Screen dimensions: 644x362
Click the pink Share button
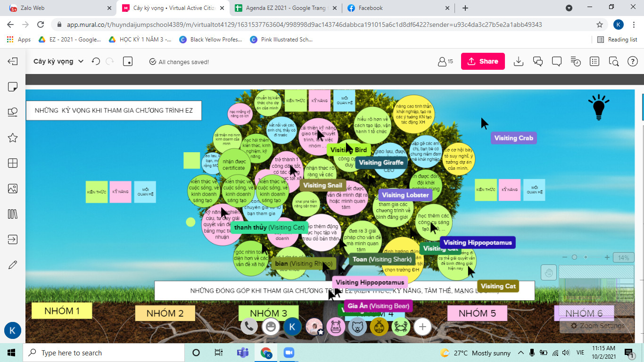tap(483, 61)
